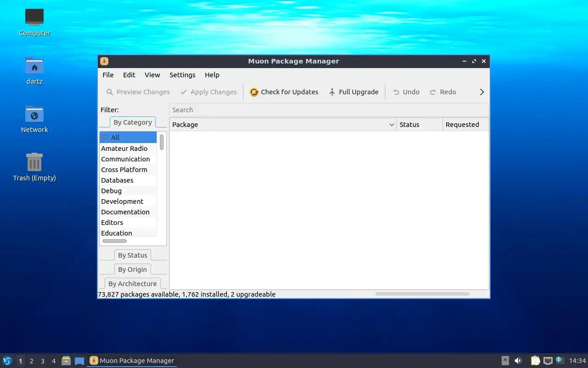
Task: Select the Communication category
Action: click(x=128, y=159)
